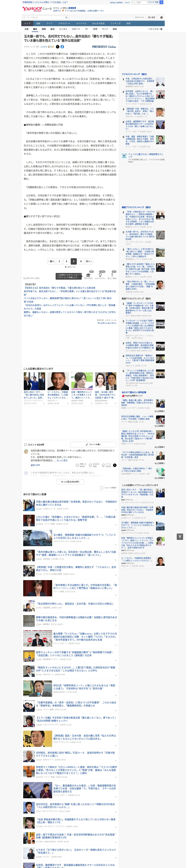Select the エンタメ category in sub-navigation
Screen dimensions: 186x868
(63, 29)
